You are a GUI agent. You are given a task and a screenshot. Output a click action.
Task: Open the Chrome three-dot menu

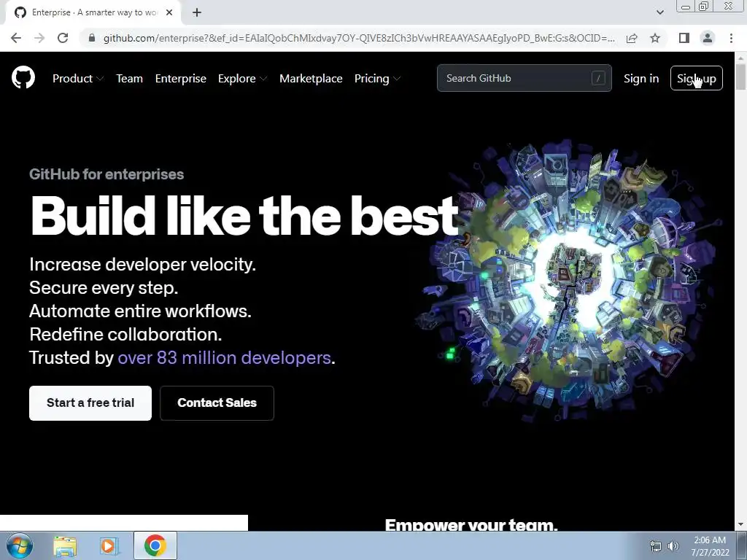coord(731,38)
